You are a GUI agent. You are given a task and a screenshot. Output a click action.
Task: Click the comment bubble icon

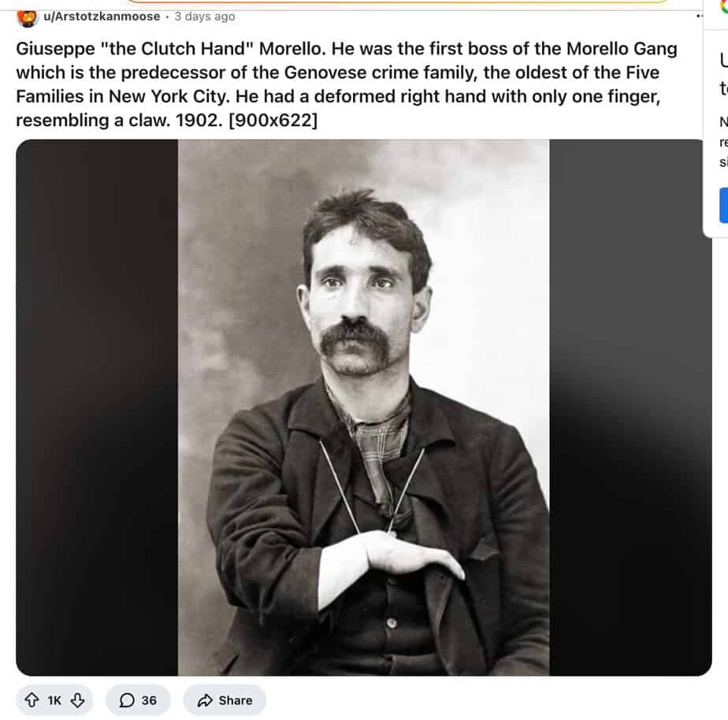(x=127, y=700)
